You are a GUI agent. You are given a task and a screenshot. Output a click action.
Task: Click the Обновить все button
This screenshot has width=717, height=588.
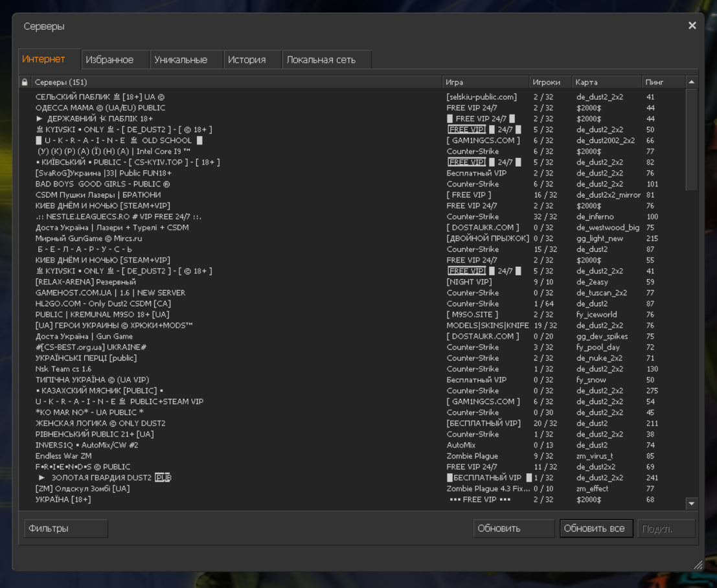click(595, 528)
